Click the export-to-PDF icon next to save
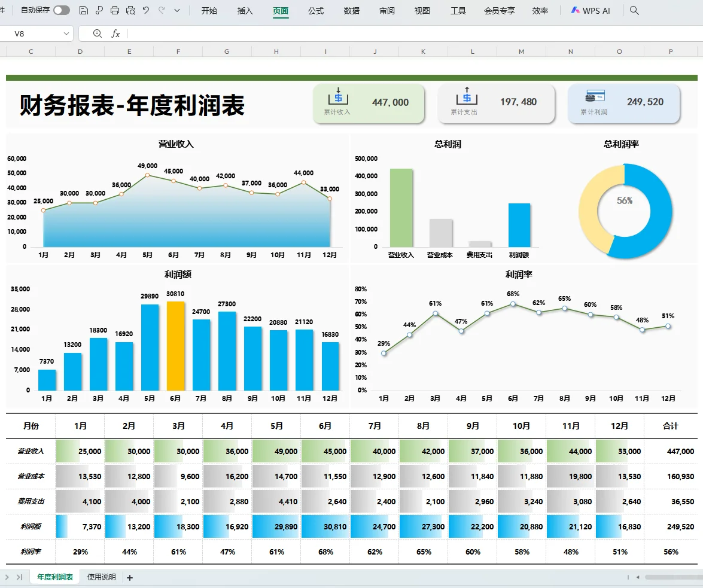Viewport: 703px width, 588px height. [x=99, y=10]
